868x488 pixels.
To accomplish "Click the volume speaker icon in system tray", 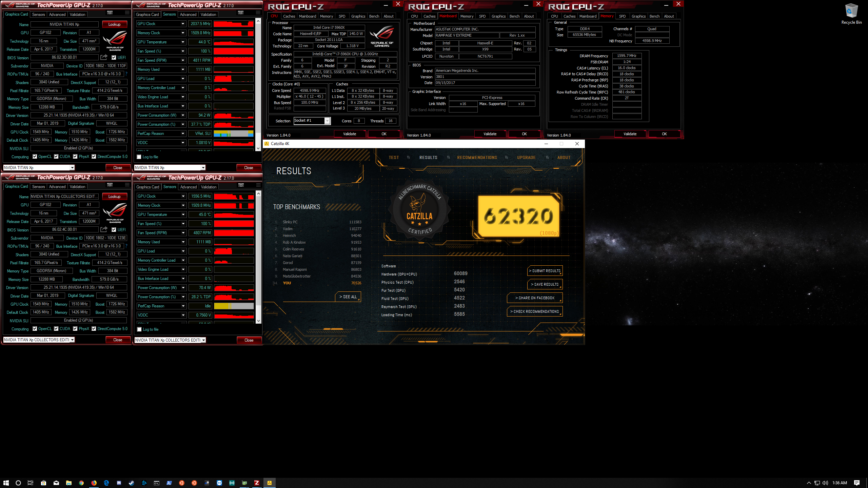I will (825, 483).
